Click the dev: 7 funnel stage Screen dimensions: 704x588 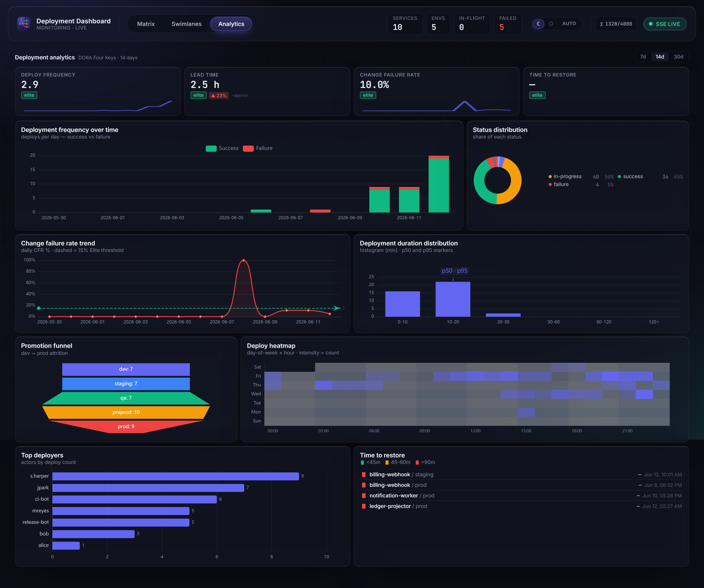(x=126, y=369)
